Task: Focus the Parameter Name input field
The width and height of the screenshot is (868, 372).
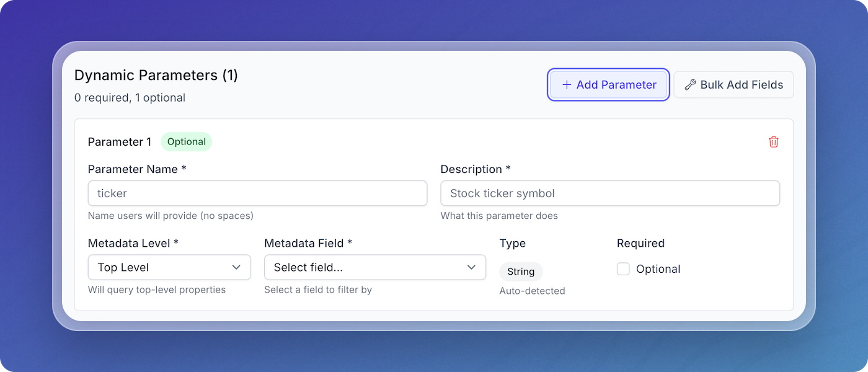Action: pos(257,193)
